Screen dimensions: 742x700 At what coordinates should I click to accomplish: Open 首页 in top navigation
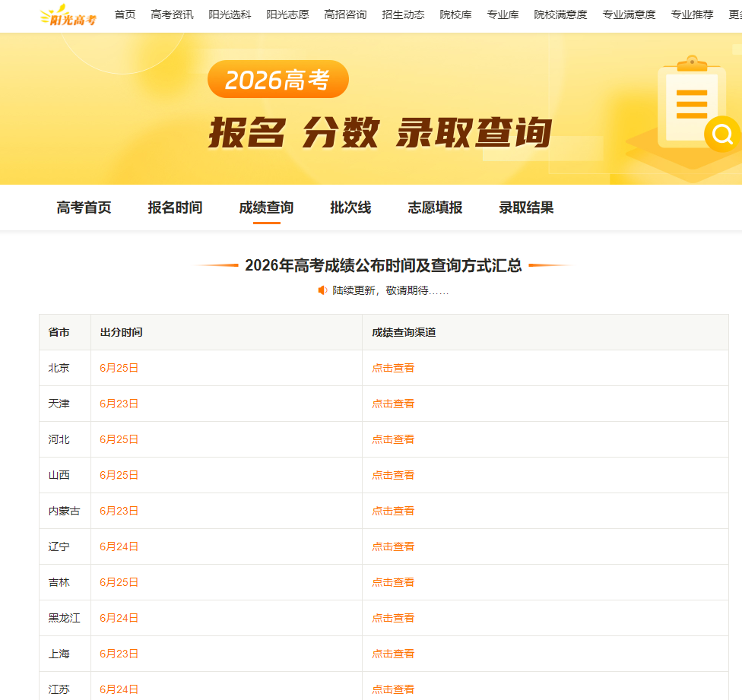click(125, 14)
